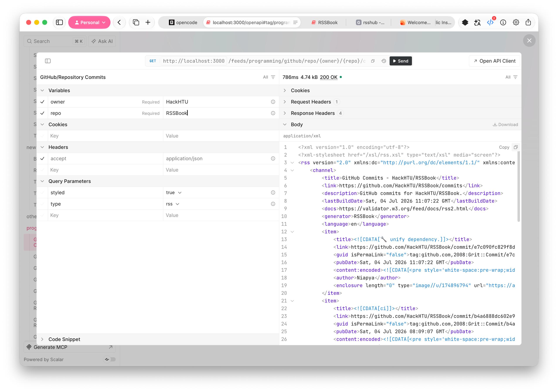Click the filter icon beside request All
This screenshot has height=392, width=558.
click(x=273, y=77)
